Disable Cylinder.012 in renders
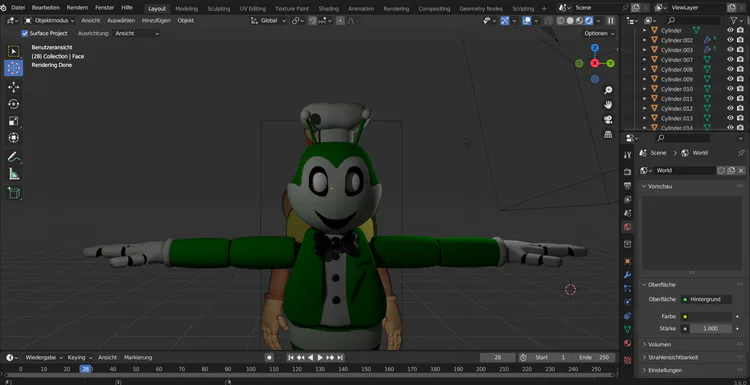Viewport: 750px width, 385px height. click(740, 109)
